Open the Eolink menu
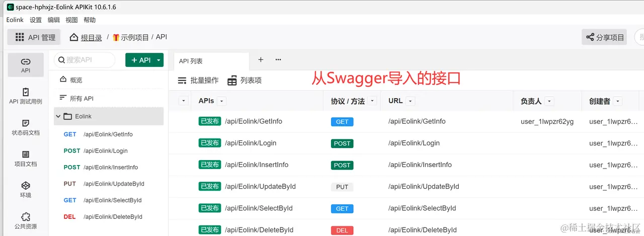The height and width of the screenshot is (236, 644). (15, 20)
